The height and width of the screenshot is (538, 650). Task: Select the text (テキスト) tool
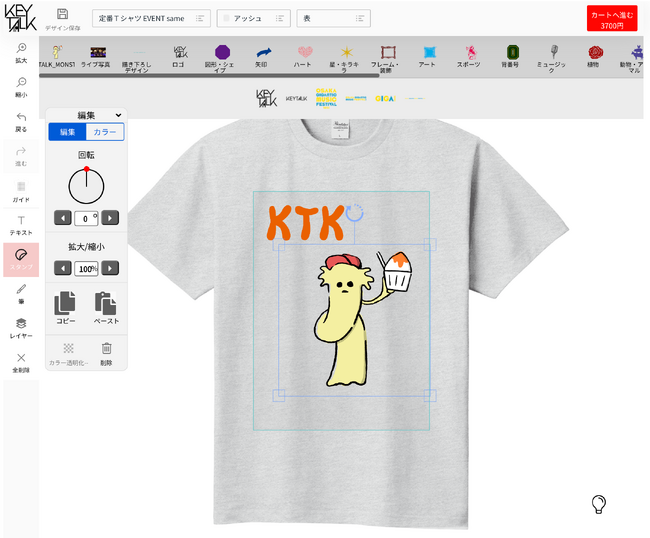(x=21, y=225)
